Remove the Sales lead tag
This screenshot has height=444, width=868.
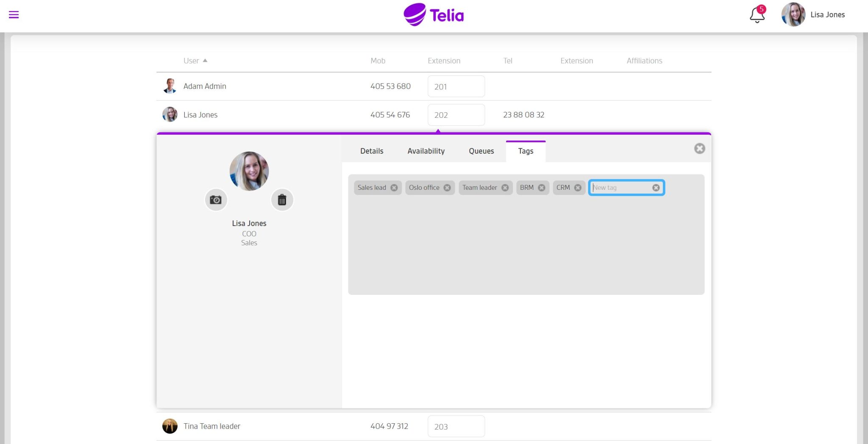pyautogui.click(x=394, y=187)
